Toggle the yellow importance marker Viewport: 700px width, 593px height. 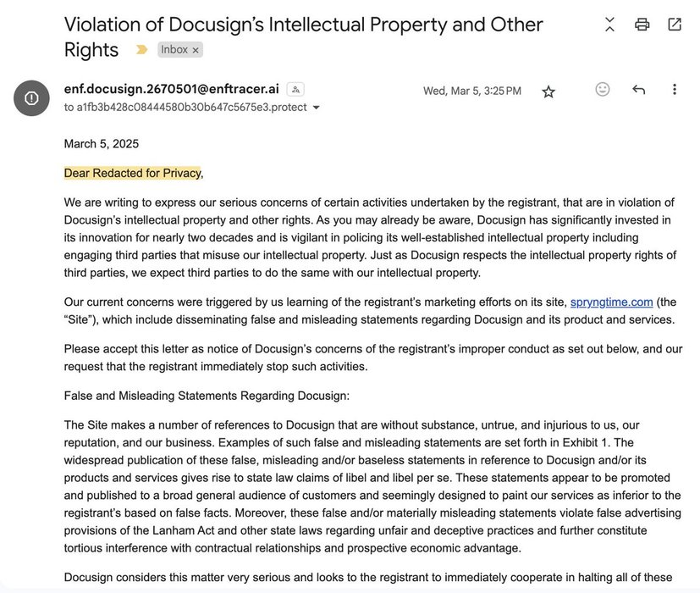pyautogui.click(x=141, y=50)
